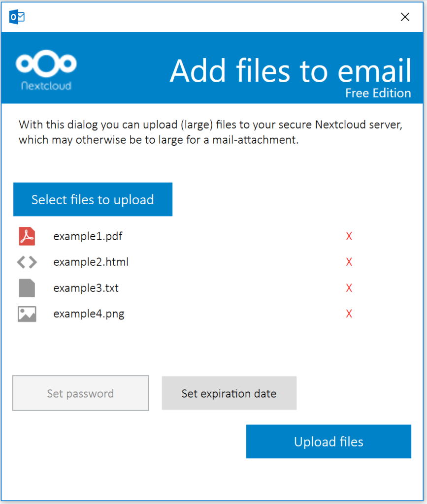Remove example1.pdf using its red X
The width and height of the screenshot is (427, 504).
[349, 237]
